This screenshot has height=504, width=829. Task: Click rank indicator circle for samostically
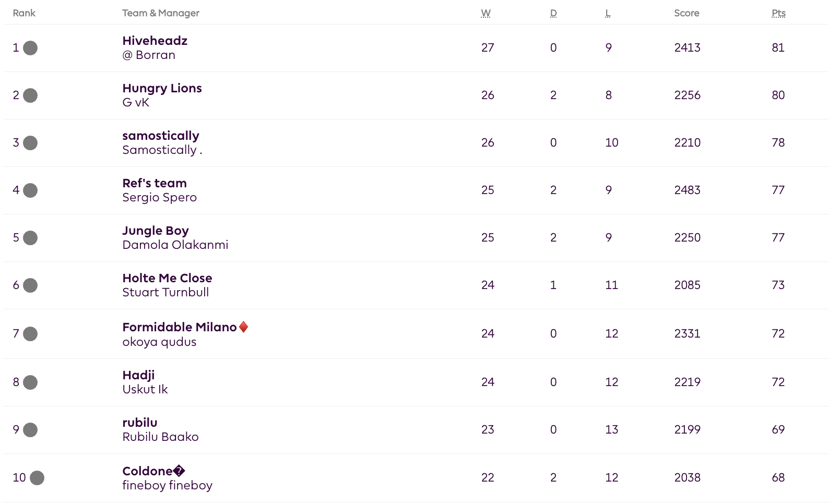(x=30, y=143)
